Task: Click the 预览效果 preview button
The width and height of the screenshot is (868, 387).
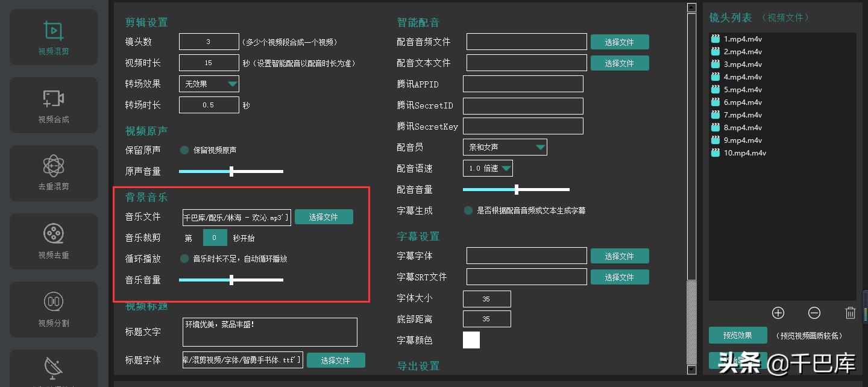Action: (x=737, y=335)
